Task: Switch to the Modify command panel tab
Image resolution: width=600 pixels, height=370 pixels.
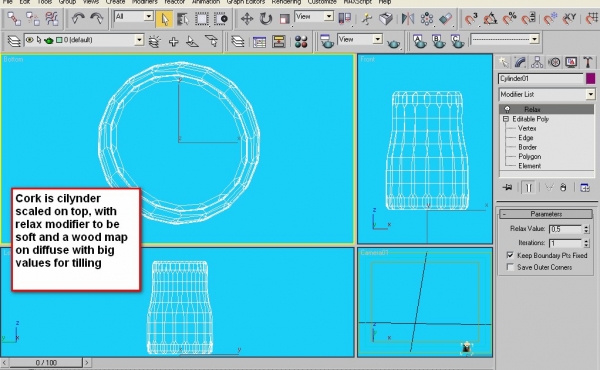Action: pos(520,62)
